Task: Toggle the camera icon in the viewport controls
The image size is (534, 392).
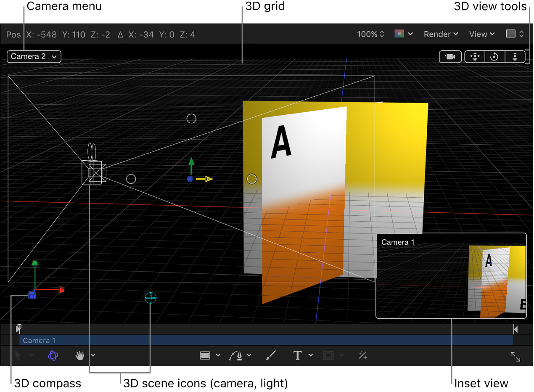Action: 450,57
